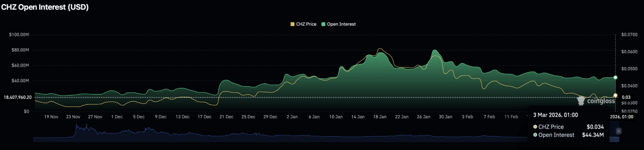Click the green dot in tooltip Open Interest row
The height and width of the screenshot is (150, 644).
(535, 135)
